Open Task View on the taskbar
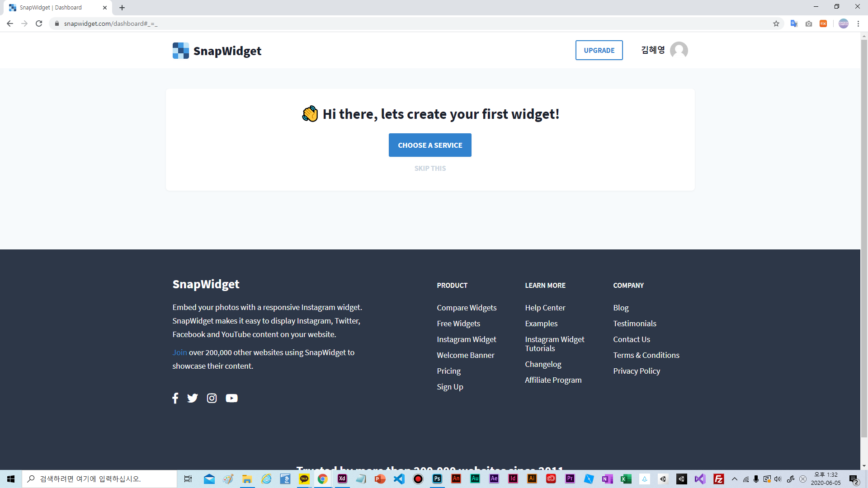This screenshot has height=488, width=868. 188,479
